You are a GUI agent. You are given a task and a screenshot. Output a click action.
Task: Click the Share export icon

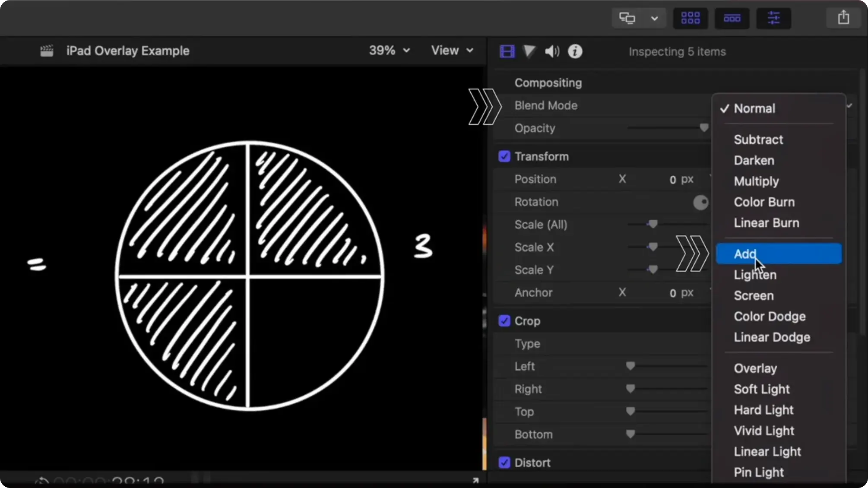click(843, 18)
